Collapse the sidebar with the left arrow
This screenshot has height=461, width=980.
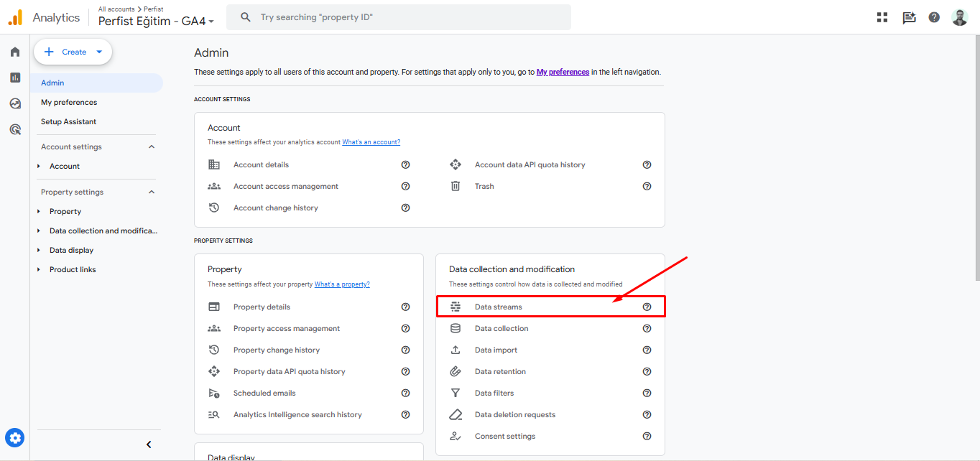(x=149, y=444)
